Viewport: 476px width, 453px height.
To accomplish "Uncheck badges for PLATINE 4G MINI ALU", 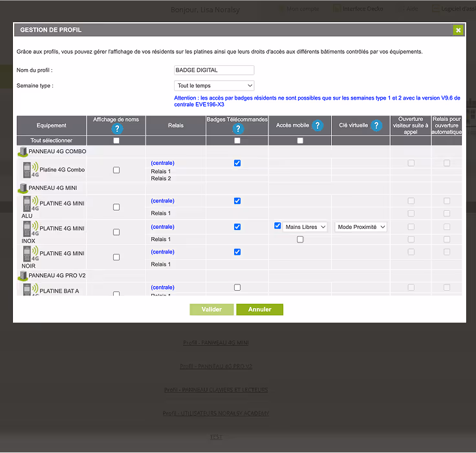I will click(237, 201).
